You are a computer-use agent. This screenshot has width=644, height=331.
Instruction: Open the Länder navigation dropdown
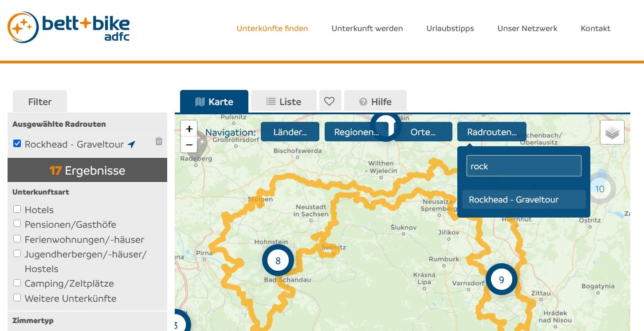click(290, 132)
